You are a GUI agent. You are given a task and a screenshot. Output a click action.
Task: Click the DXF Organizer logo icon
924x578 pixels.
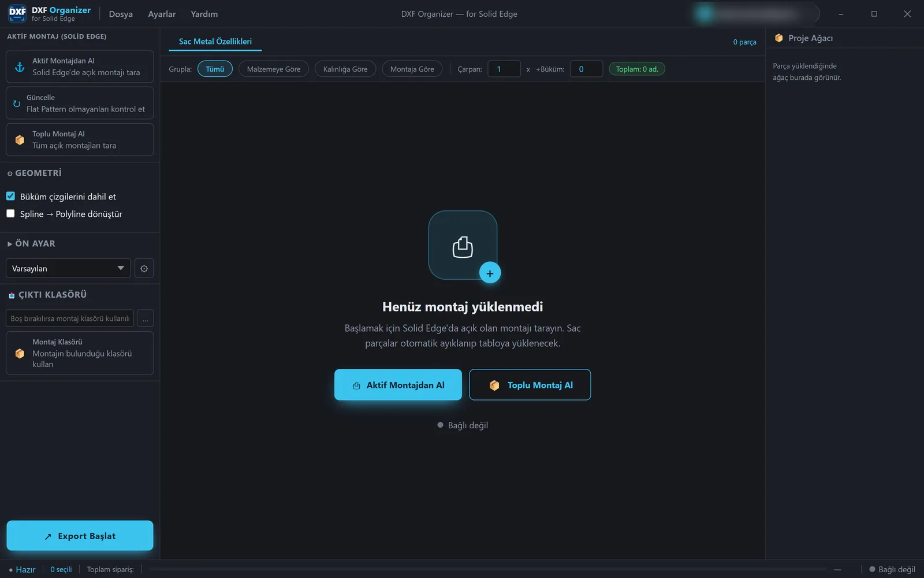[17, 13]
